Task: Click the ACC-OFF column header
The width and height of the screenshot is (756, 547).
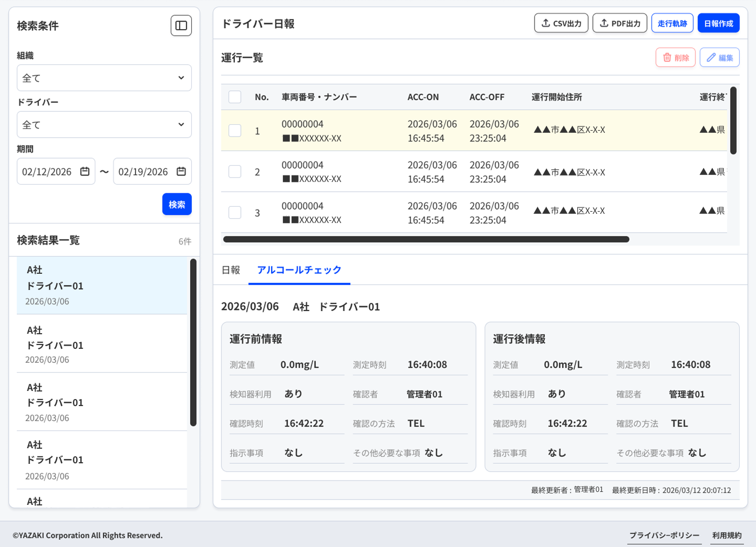Action: coord(487,97)
